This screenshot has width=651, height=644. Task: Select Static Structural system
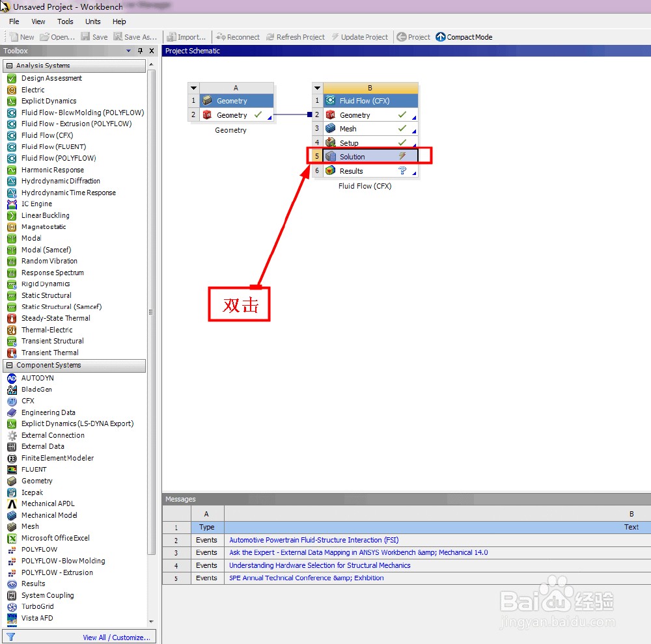[x=46, y=295]
